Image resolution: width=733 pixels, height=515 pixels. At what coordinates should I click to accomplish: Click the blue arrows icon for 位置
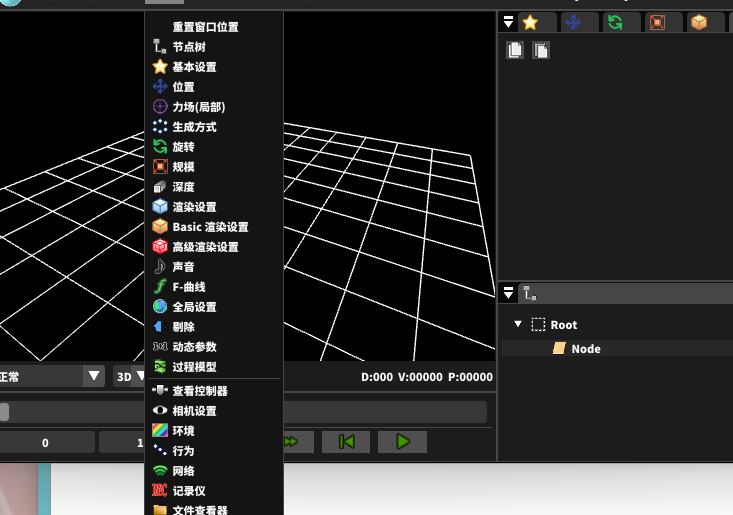click(160, 86)
